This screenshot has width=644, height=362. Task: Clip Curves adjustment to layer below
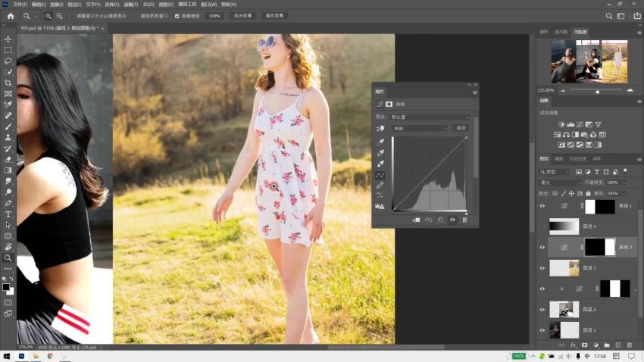click(x=416, y=220)
